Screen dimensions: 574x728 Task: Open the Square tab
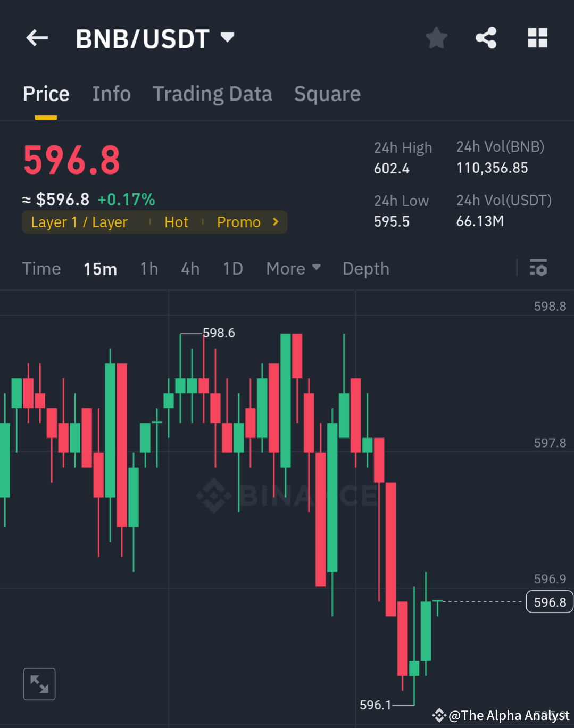click(x=327, y=94)
